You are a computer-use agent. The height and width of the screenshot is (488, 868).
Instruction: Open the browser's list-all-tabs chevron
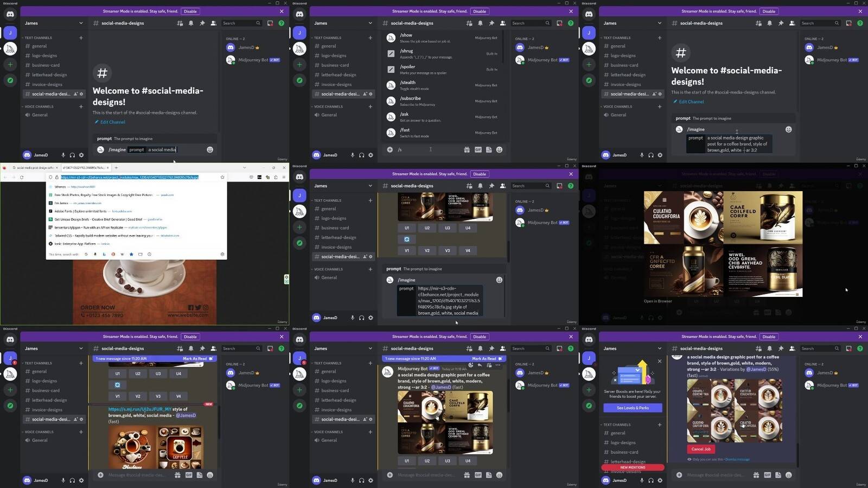click(x=244, y=168)
